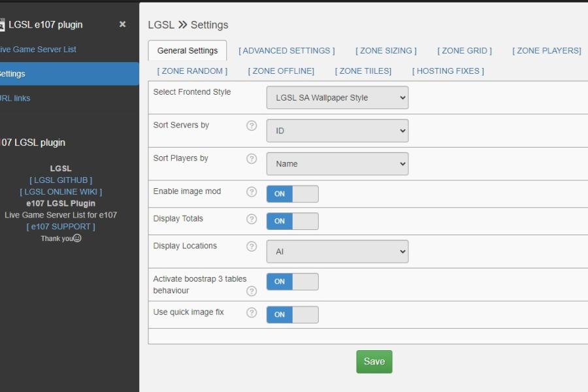Select the General Settings tab
Image resolution: width=588 pixels, height=392 pixels.
point(188,51)
